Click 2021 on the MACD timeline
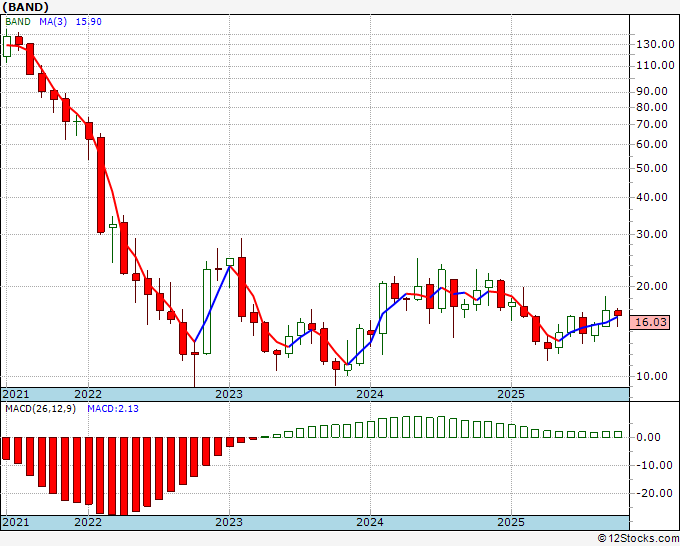The image size is (680, 546). tap(16, 522)
